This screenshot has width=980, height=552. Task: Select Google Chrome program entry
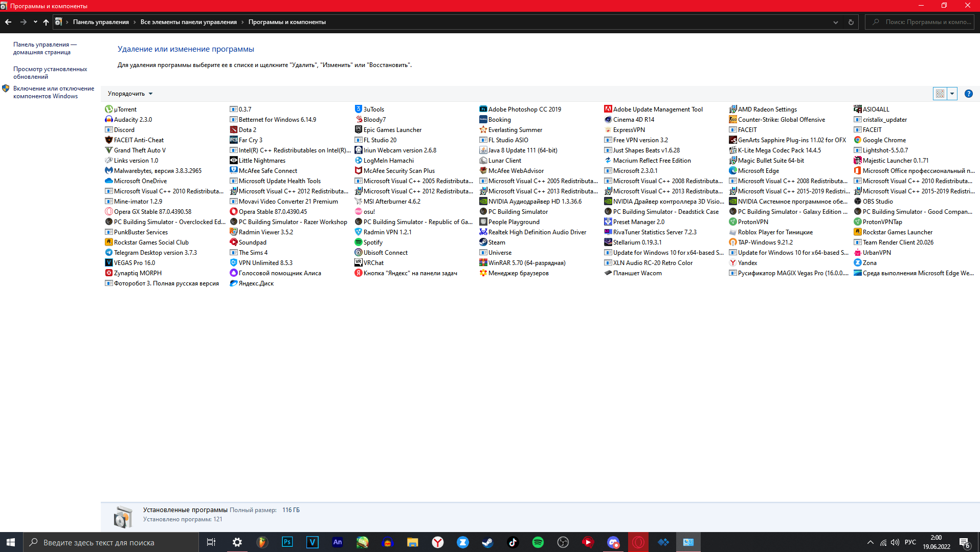(880, 140)
